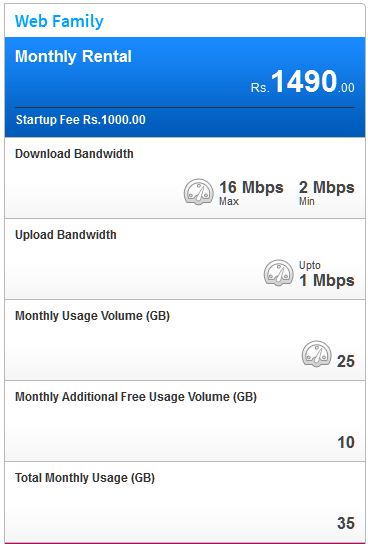Select the Monthly Usage Volume (GB) label
The width and height of the screenshot is (368, 544).
[x=93, y=316]
